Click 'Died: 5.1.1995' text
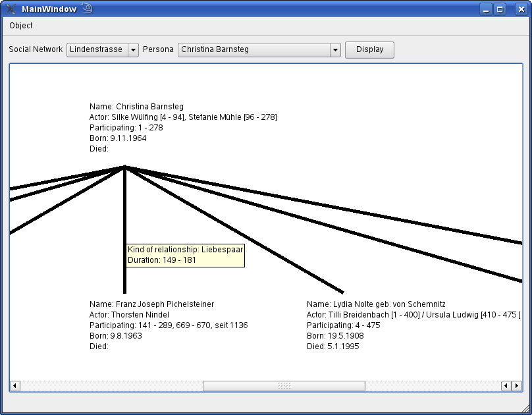The image size is (532, 415). pos(333,346)
